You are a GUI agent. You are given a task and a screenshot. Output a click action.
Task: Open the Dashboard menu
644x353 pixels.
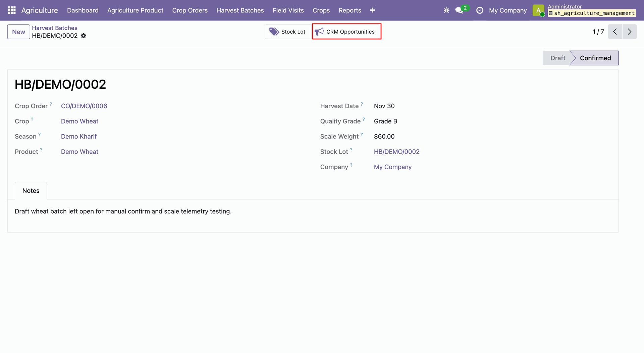coord(83,10)
